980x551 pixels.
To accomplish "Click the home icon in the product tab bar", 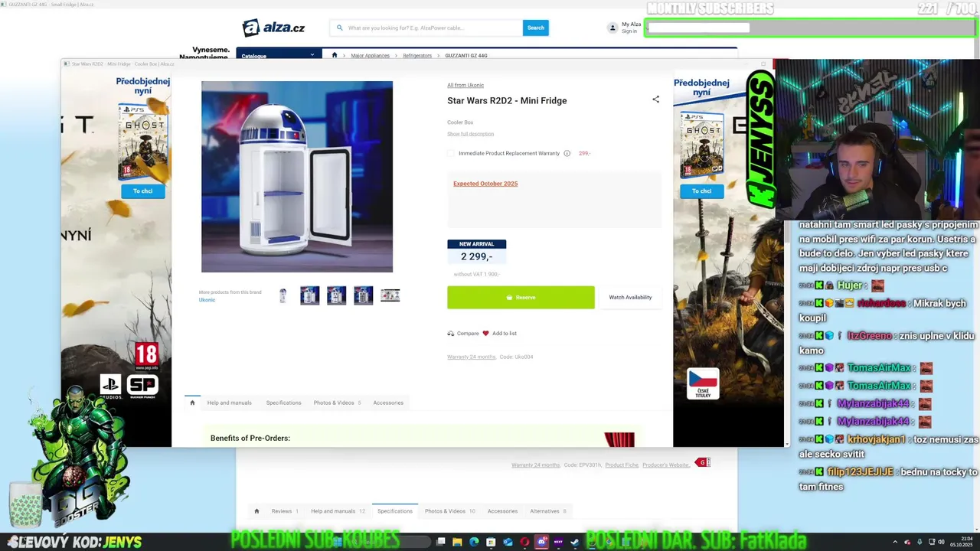I will click(192, 403).
